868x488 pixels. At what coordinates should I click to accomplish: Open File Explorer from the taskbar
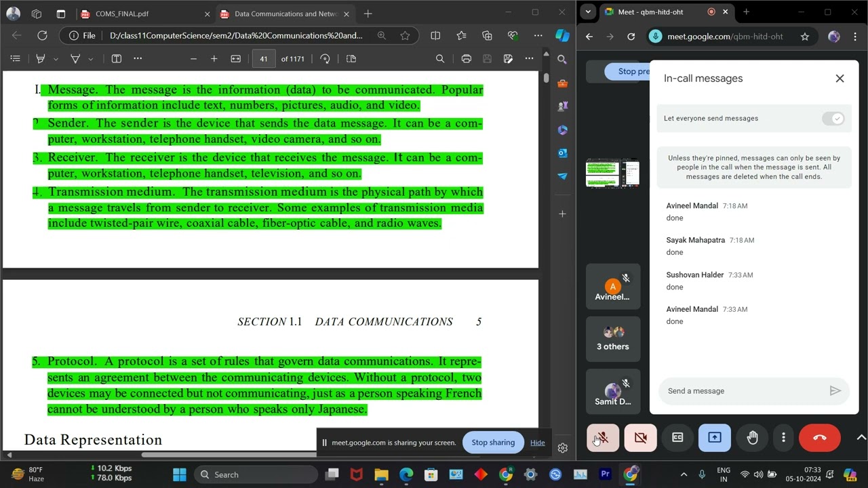(381, 474)
